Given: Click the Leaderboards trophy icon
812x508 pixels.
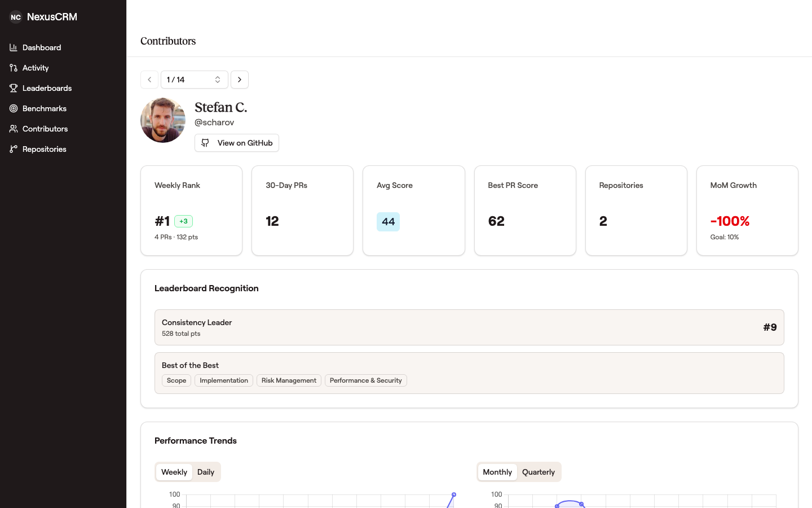Looking at the screenshot, I should point(14,88).
